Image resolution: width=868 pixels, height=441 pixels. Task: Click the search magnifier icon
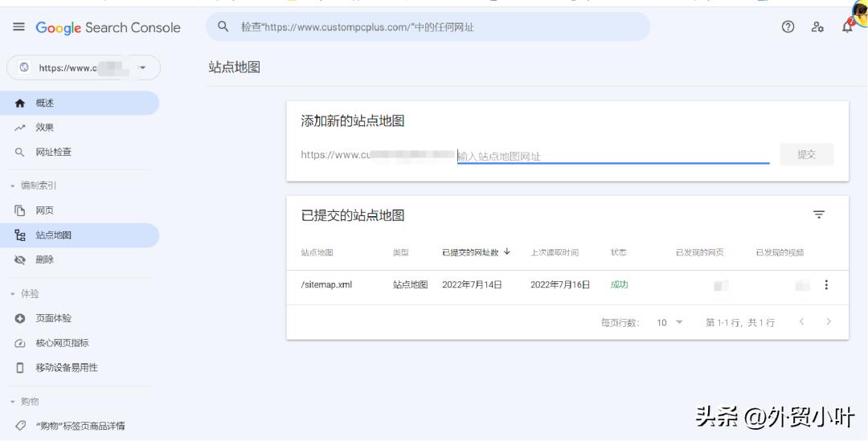pos(223,27)
